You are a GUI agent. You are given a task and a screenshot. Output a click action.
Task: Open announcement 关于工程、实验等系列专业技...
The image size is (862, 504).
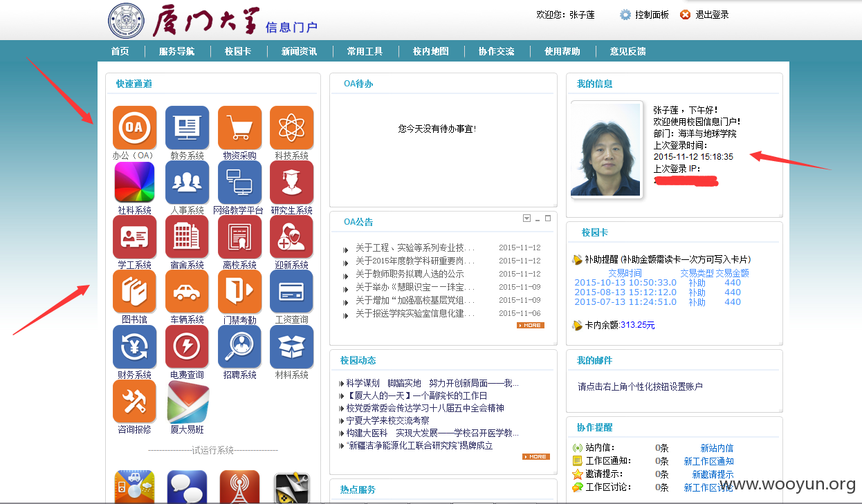(415, 248)
